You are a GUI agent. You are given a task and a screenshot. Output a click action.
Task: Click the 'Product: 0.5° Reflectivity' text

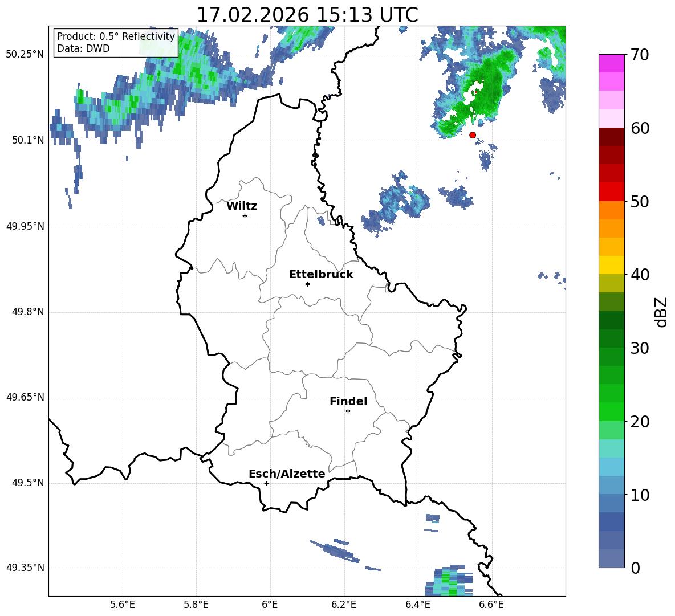116,36
